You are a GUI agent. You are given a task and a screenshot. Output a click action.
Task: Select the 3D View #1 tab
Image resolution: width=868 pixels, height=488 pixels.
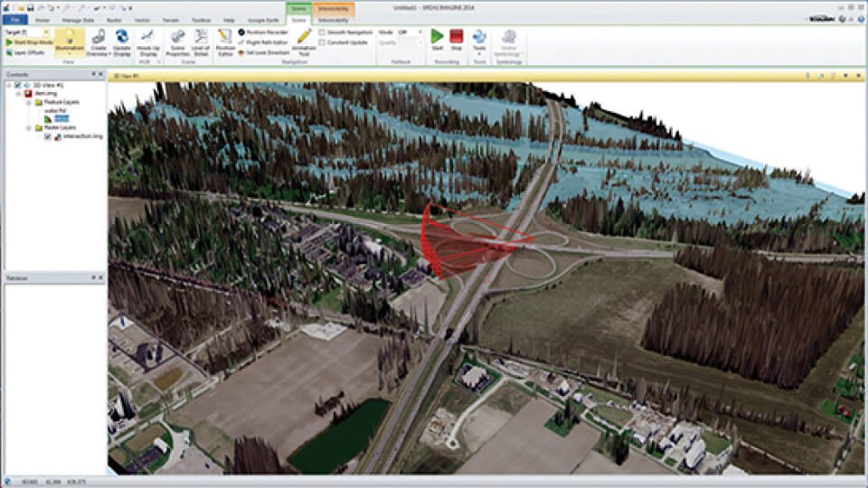coord(127,76)
